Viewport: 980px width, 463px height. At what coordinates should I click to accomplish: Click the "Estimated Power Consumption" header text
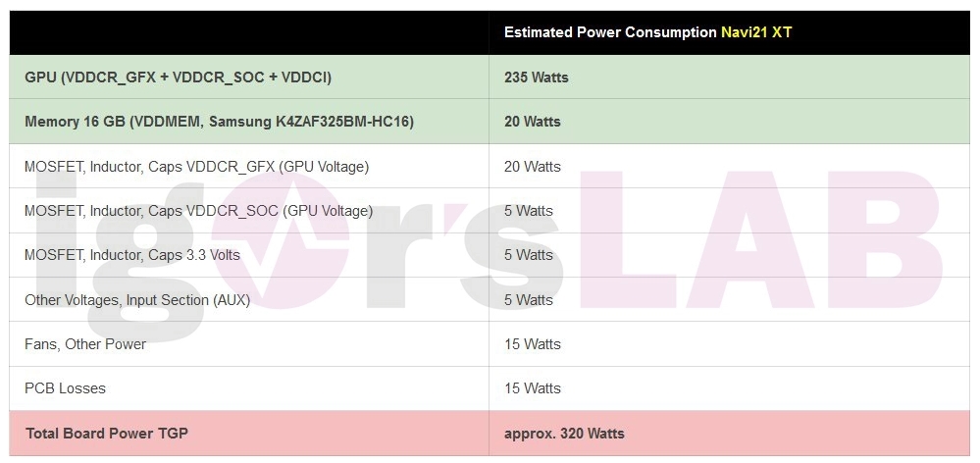610,32
